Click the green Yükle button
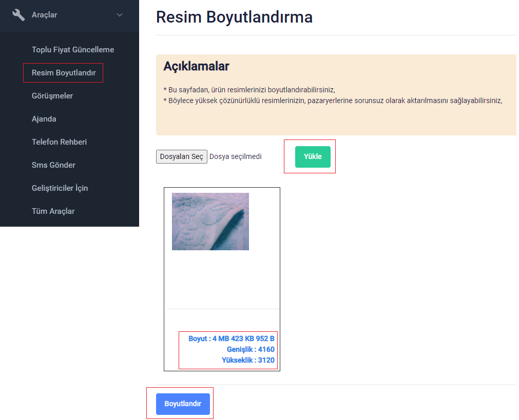The image size is (519, 420). pyautogui.click(x=313, y=157)
